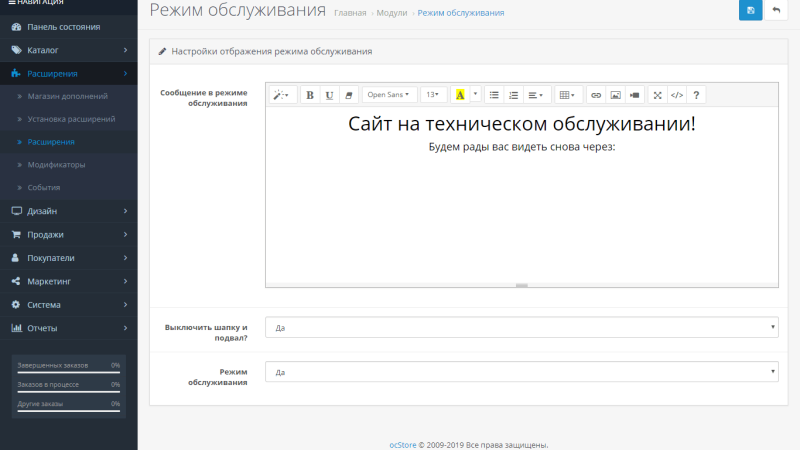This screenshot has width=800, height=450.
Task: Click the eraser remove-format icon
Action: point(348,95)
